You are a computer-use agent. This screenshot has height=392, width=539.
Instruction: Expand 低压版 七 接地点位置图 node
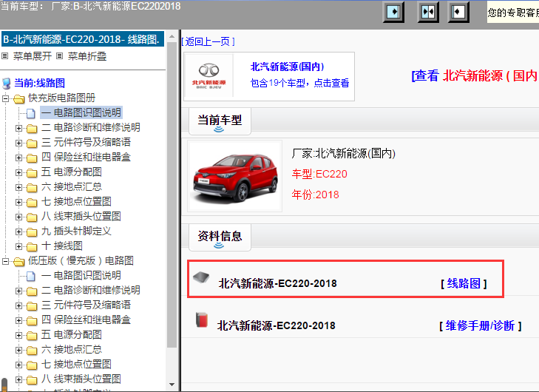(x=18, y=365)
